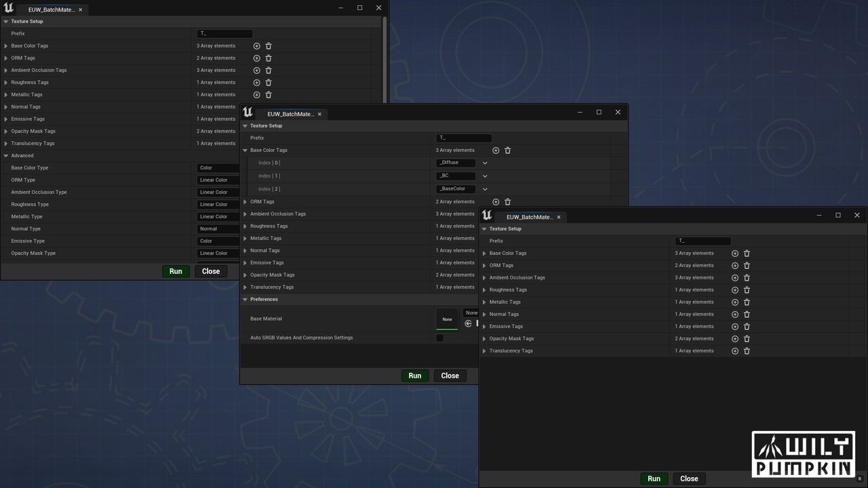The width and height of the screenshot is (868, 488).
Task: Enable Auto SRGB Values And Compression Settings
Action: [x=439, y=338]
